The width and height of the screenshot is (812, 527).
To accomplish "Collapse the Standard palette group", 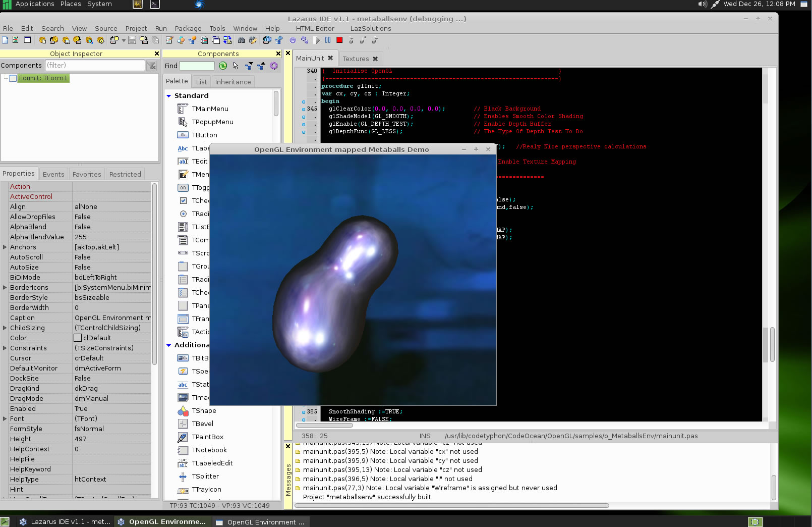I will 169,95.
